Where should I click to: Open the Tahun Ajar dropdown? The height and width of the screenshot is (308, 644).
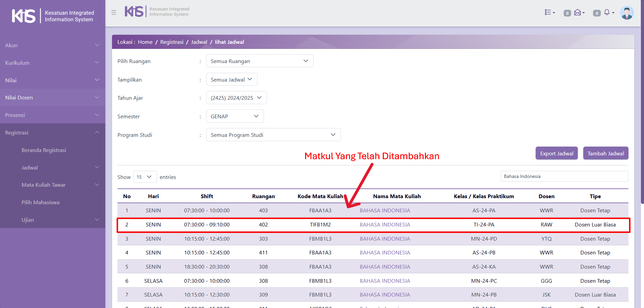pos(236,98)
